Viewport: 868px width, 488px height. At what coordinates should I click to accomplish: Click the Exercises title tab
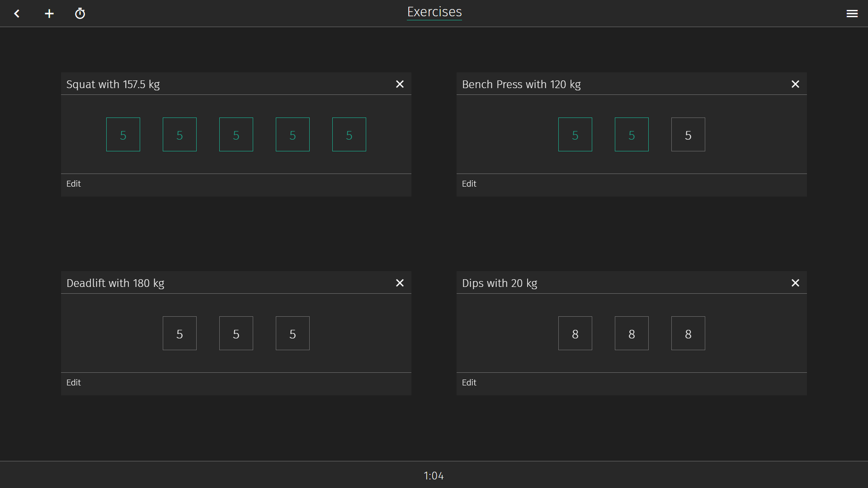(x=434, y=12)
